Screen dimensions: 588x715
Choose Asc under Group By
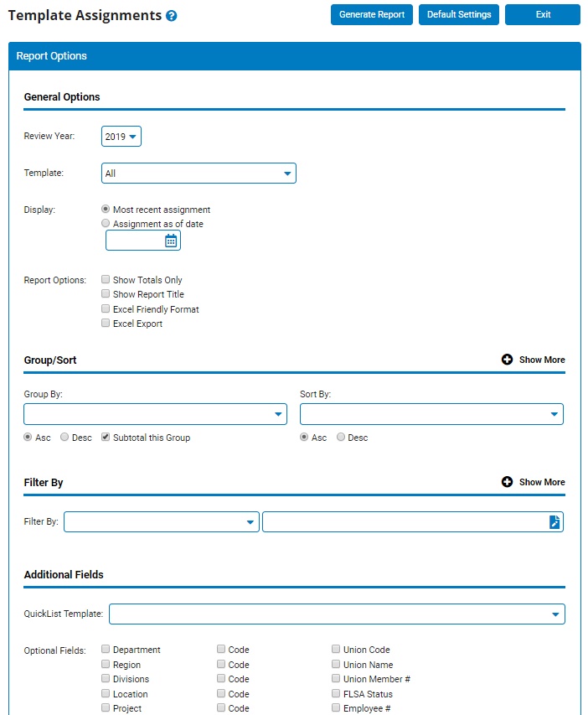(28, 437)
